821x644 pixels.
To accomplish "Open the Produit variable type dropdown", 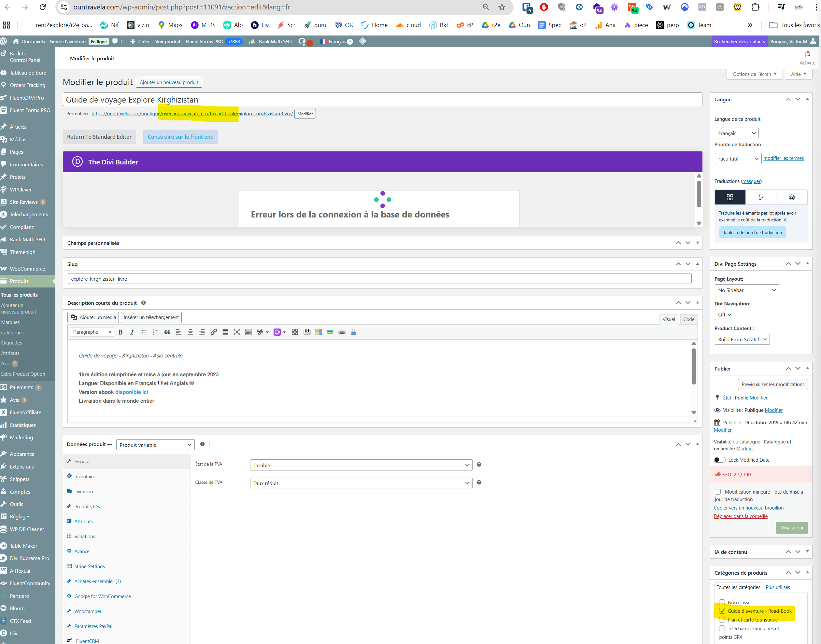I will (x=155, y=444).
